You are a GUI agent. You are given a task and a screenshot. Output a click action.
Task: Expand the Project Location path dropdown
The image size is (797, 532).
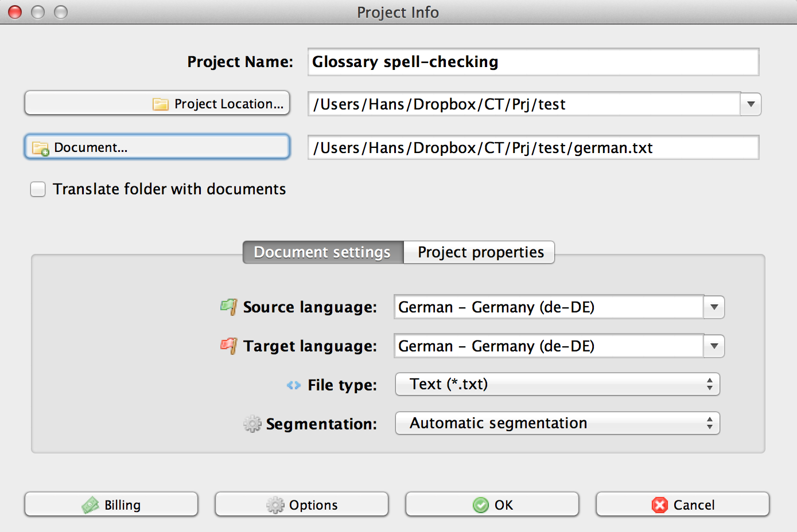click(751, 104)
